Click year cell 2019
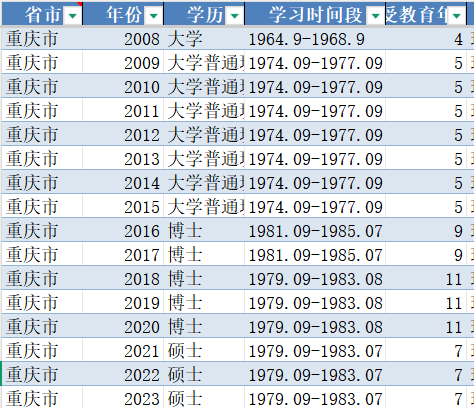This screenshot has width=474, height=408. [123, 302]
